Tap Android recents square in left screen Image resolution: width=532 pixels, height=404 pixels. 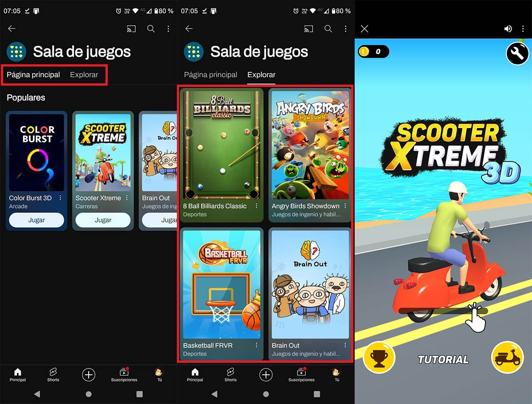point(140,394)
